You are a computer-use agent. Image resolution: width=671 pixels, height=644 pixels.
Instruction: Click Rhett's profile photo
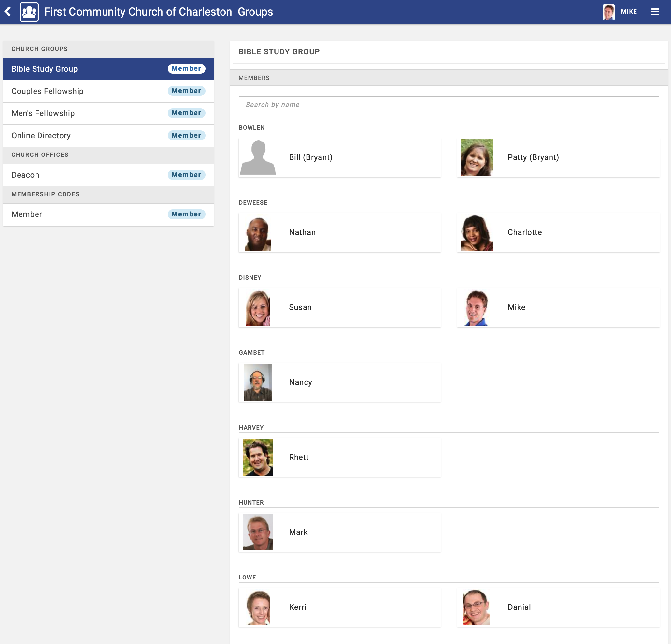click(258, 457)
